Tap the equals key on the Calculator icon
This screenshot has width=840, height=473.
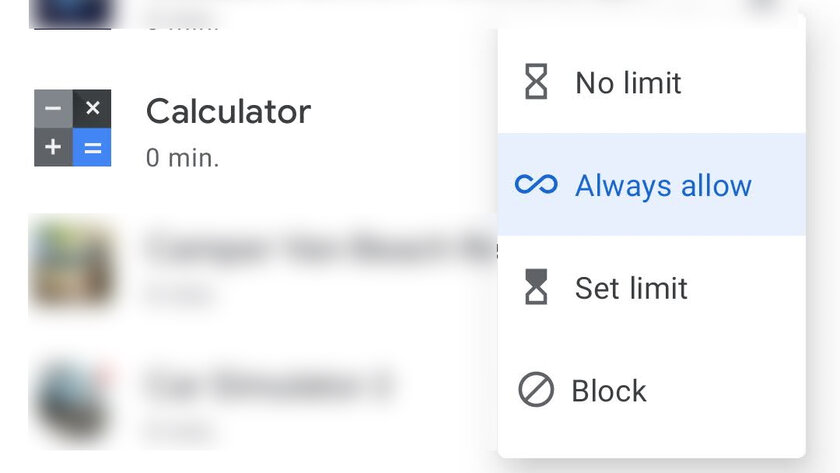(x=92, y=147)
